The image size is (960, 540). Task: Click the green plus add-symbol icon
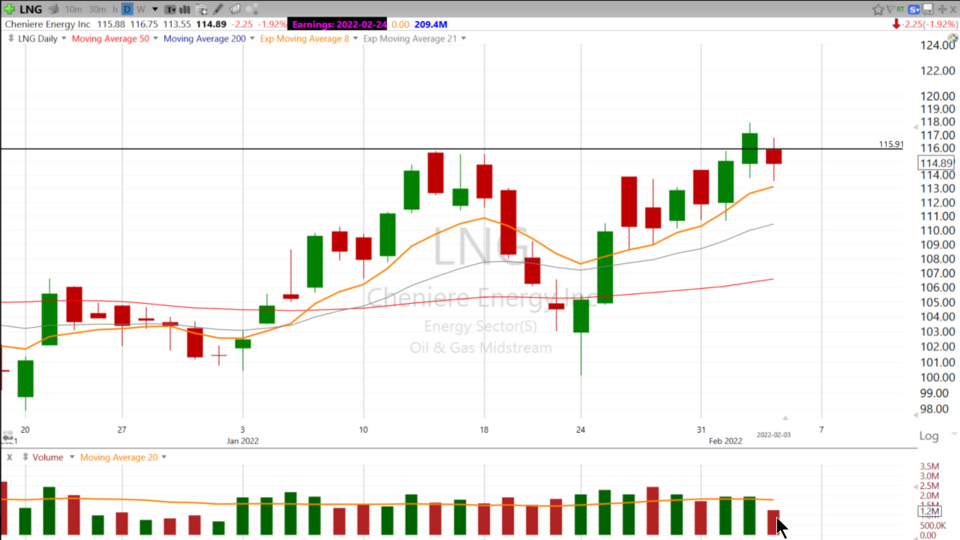coord(9,9)
